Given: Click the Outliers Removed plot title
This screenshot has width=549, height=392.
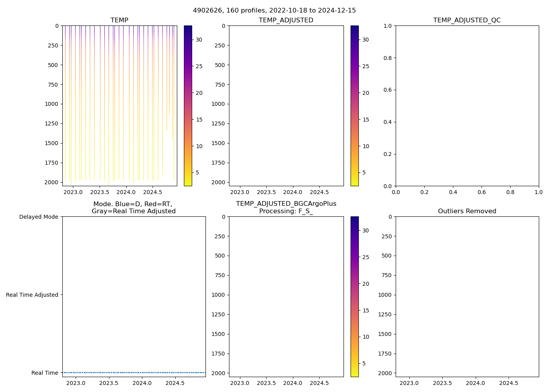Looking at the screenshot, I should click(x=467, y=211).
